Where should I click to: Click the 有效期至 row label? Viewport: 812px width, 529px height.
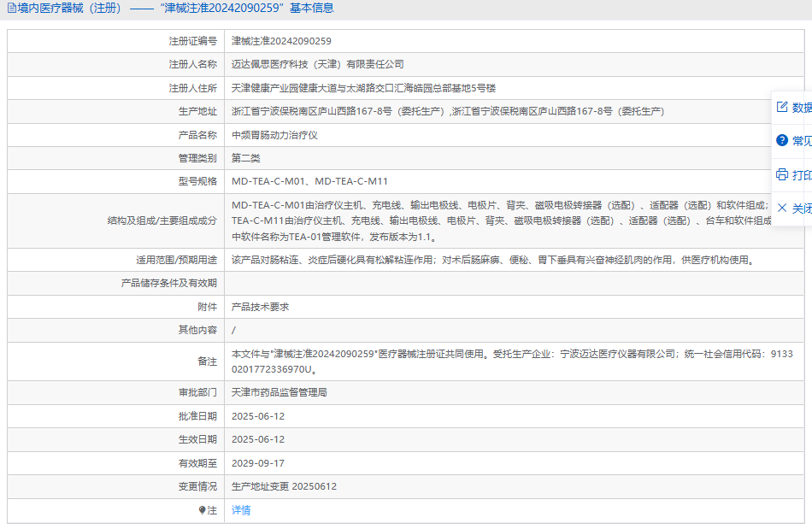point(197,463)
